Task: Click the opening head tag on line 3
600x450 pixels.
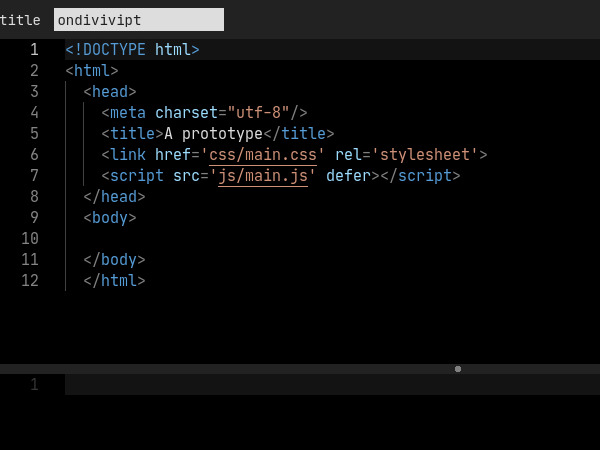Action: point(110,92)
